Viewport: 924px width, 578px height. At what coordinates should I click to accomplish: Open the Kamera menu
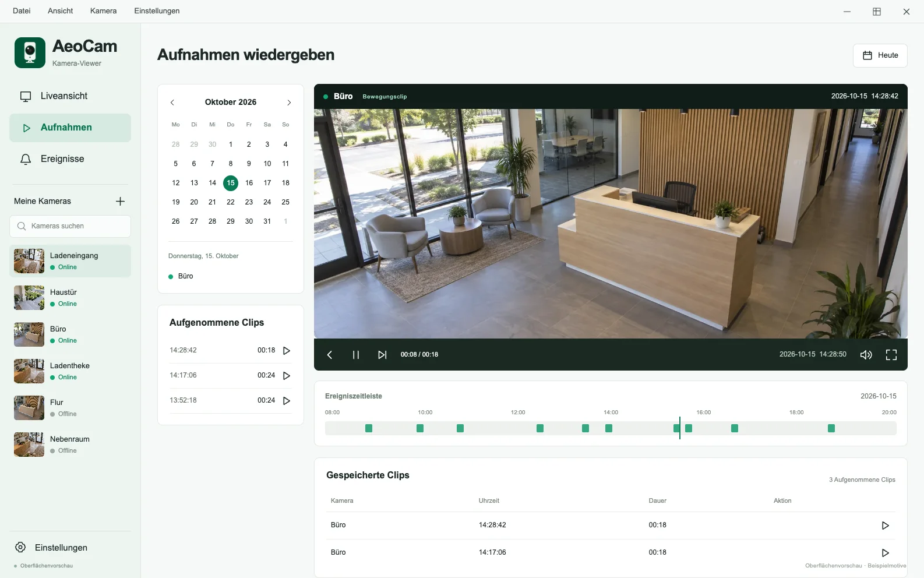click(103, 11)
